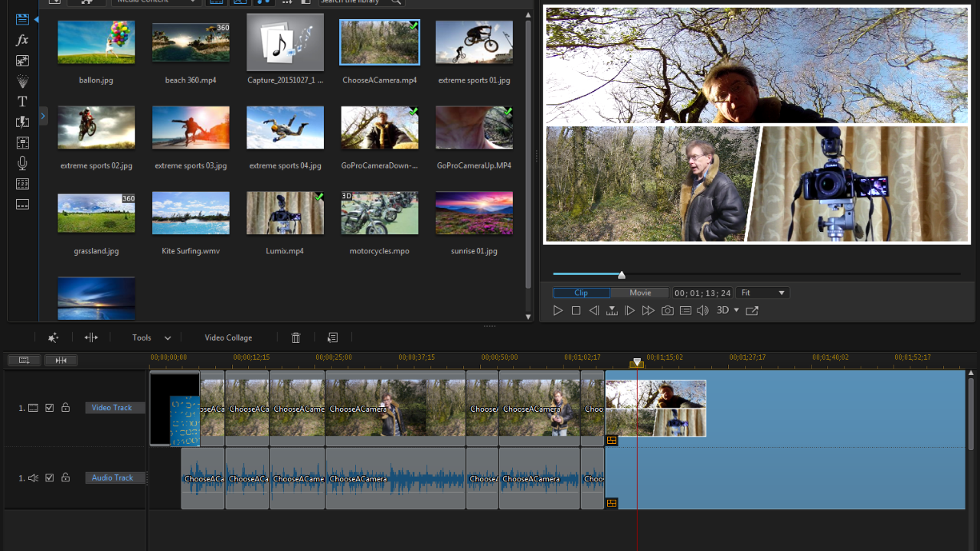Image resolution: width=980 pixels, height=551 pixels.
Task: Toggle the video track film icon
Action: [x=33, y=408]
